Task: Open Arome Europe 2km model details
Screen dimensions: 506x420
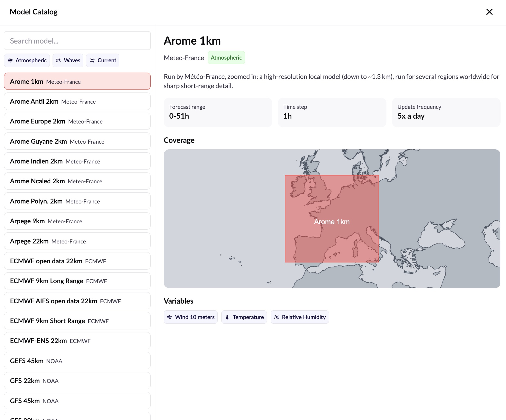Action: pos(77,121)
